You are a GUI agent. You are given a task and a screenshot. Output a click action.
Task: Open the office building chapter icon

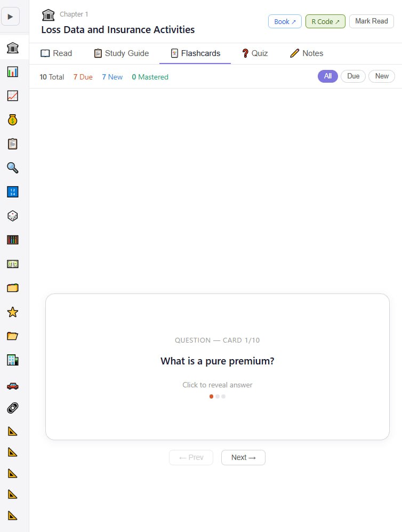(13, 360)
